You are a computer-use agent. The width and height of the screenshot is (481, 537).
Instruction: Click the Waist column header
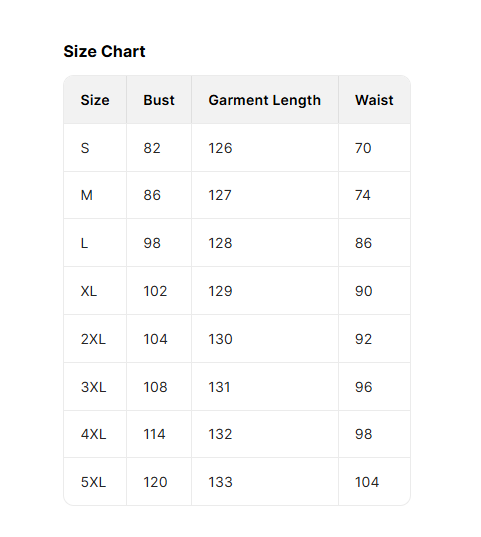point(374,100)
